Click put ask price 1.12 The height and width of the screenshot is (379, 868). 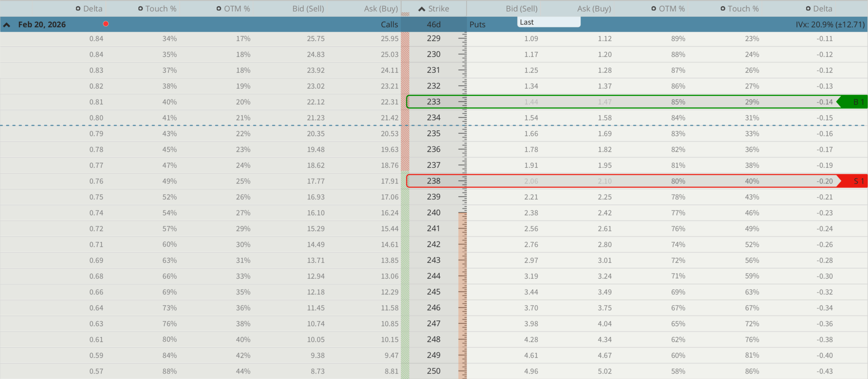click(x=605, y=39)
